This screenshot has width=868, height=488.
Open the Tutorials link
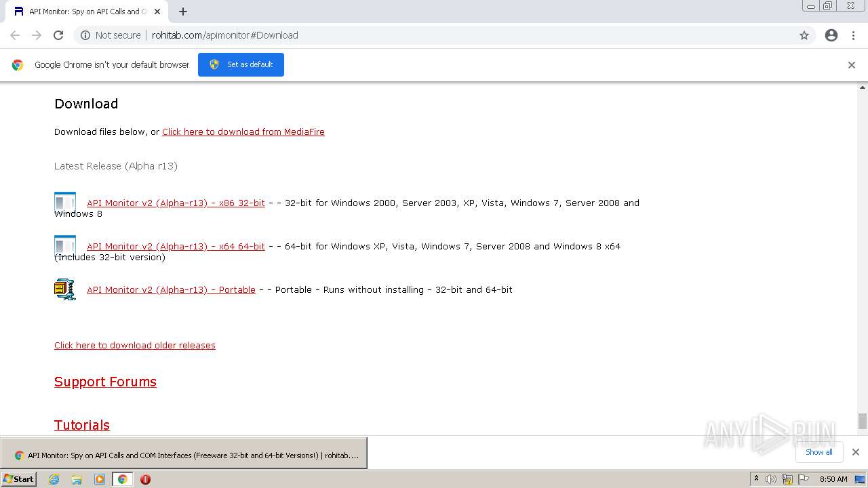82,425
